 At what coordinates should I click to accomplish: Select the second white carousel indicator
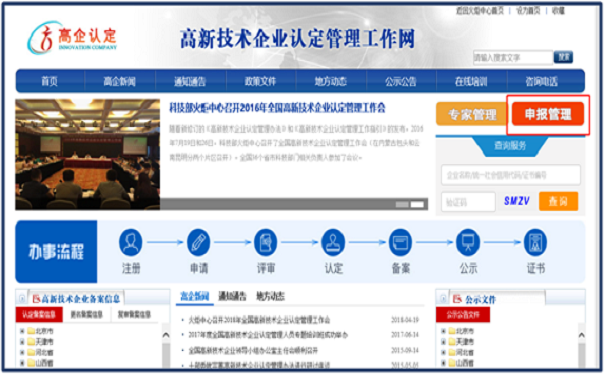(417, 204)
